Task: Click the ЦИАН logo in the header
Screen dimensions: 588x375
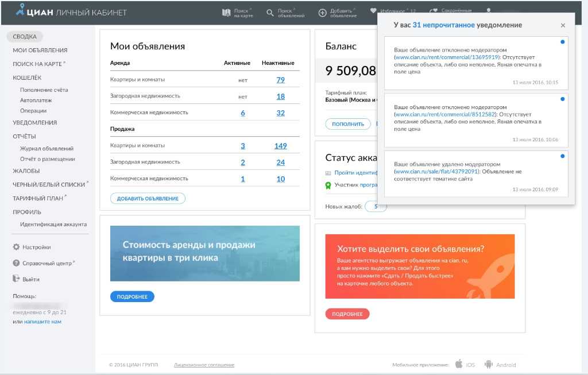Action: [x=34, y=11]
